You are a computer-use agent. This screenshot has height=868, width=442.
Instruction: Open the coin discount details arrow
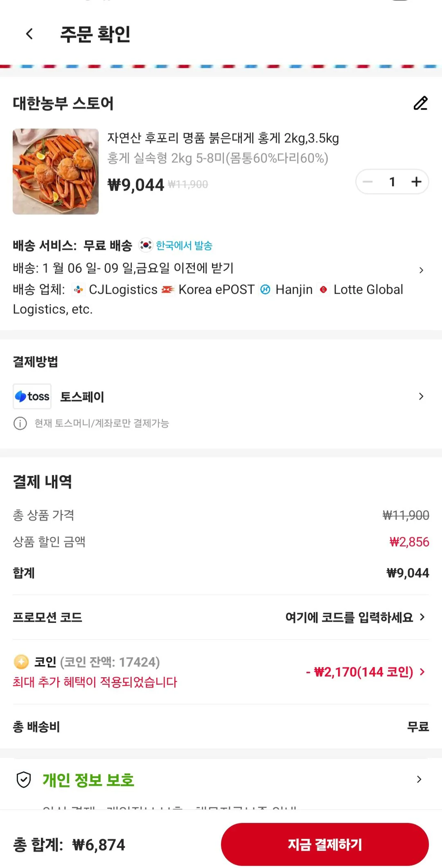tap(422, 672)
